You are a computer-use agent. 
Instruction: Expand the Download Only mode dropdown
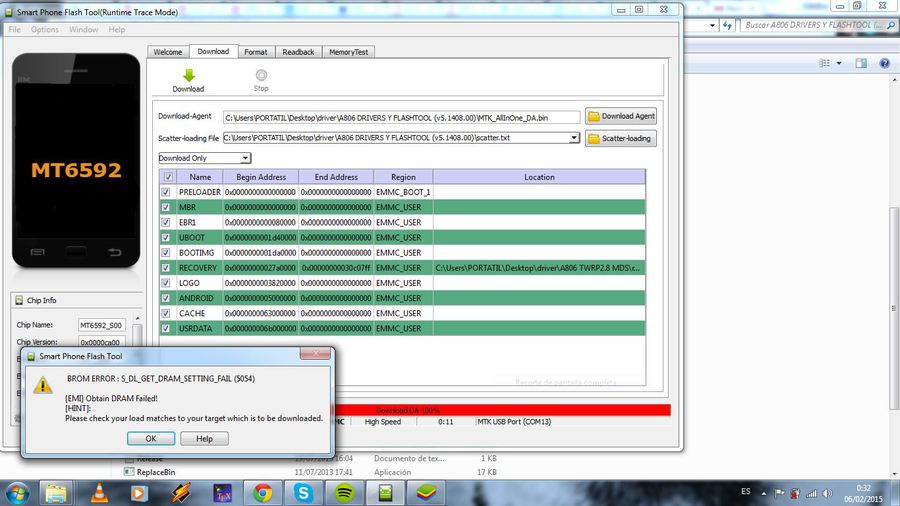pyautogui.click(x=245, y=158)
